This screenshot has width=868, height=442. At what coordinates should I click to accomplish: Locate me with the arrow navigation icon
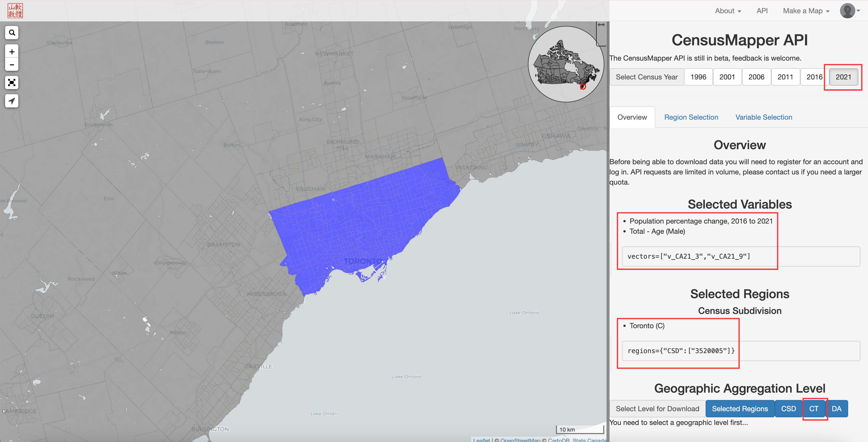pyautogui.click(x=12, y=101)
